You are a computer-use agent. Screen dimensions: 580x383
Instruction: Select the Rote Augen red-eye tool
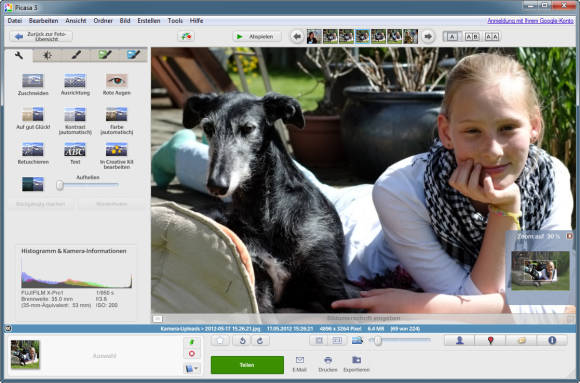point(117,84)
